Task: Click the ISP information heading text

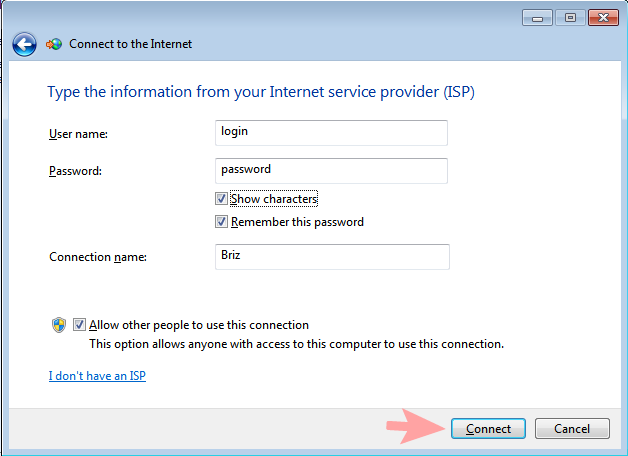Action: [x=261, y=92]
